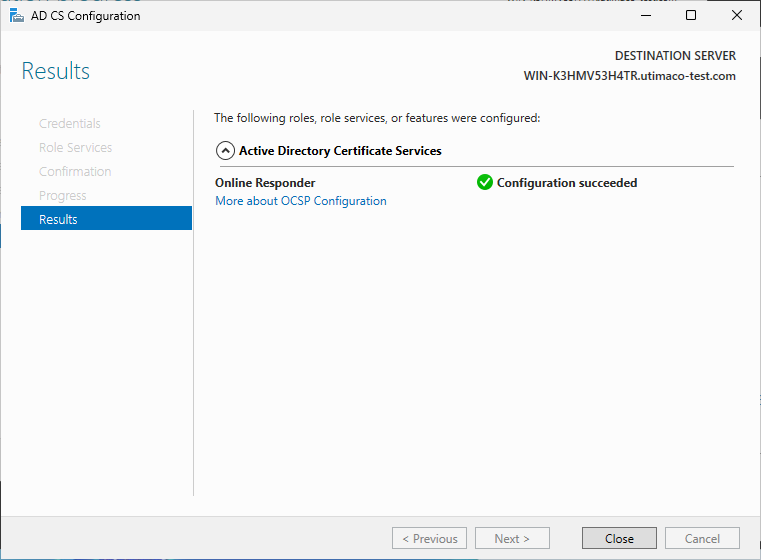This screenshot has height=560, width=761.
Task: Select the Role Services step in sidebar
Action: (x=75, y=148)
